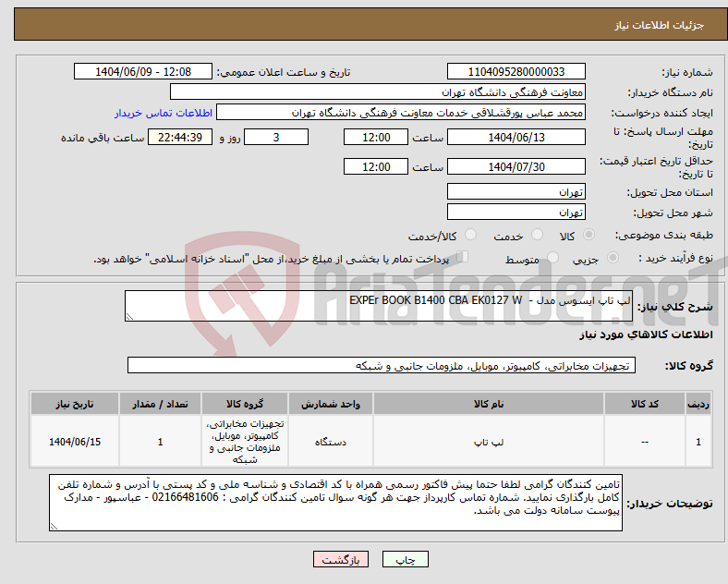Click the buyer organization name field
The height and width of the screenshot is (584, 728).
click(x=378, y=91)
